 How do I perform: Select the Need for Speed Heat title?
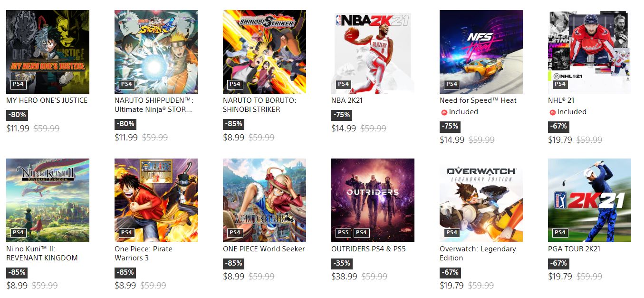pyautogui.click(x=478, y=100)
